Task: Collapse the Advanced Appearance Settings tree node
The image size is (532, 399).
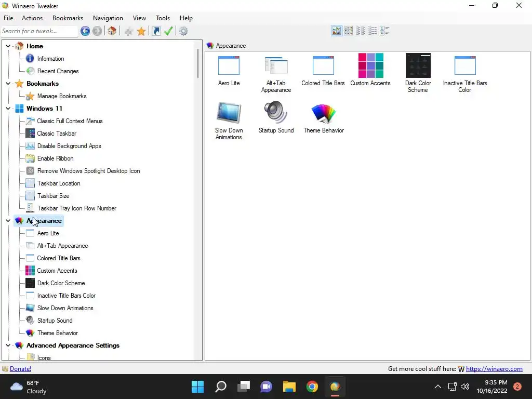Action: (8, 345)
